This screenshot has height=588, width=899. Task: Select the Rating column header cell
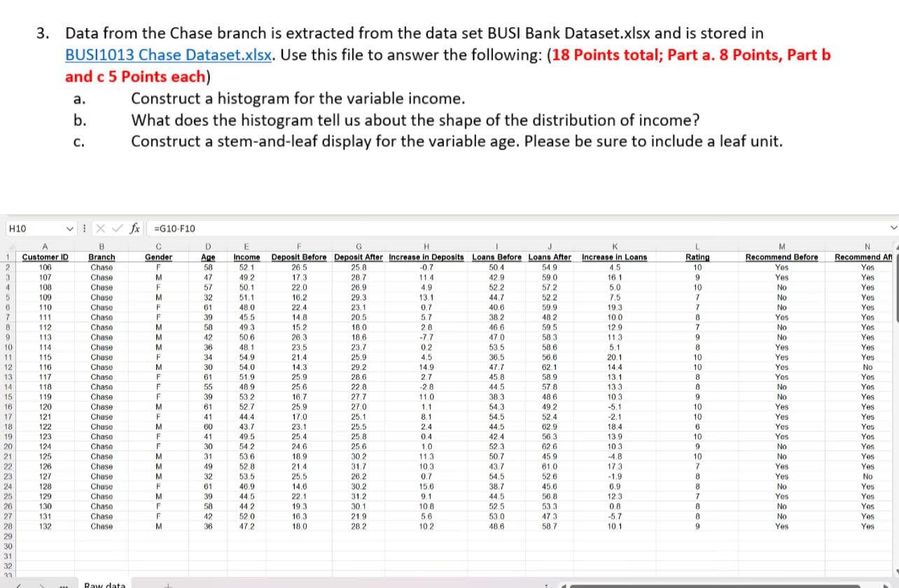coord(697,257)
